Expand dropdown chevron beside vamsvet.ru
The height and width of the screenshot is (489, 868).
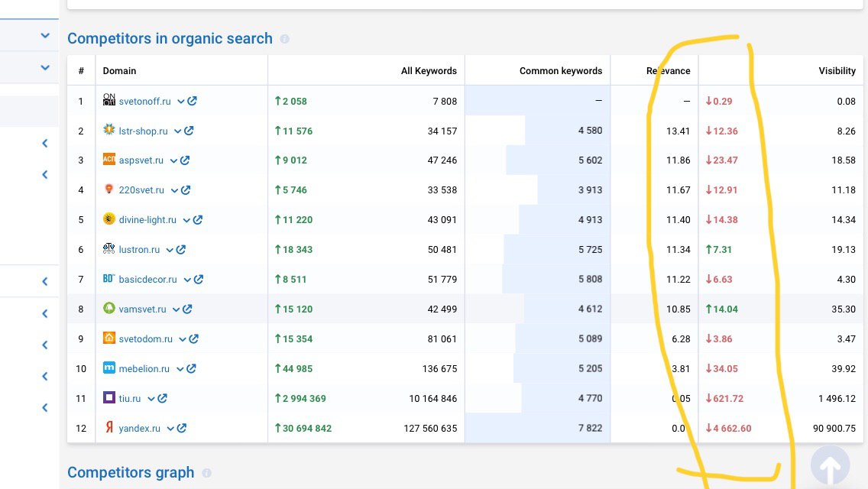(x=176, y=309)
